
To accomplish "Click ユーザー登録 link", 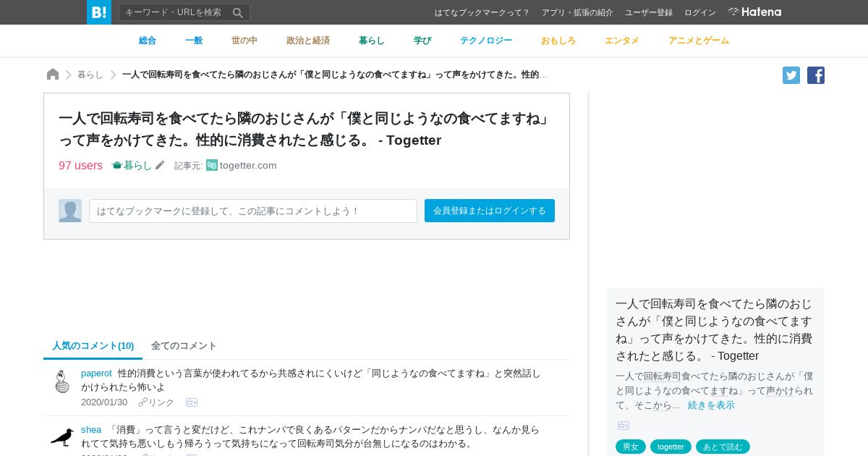I will 649,12.
